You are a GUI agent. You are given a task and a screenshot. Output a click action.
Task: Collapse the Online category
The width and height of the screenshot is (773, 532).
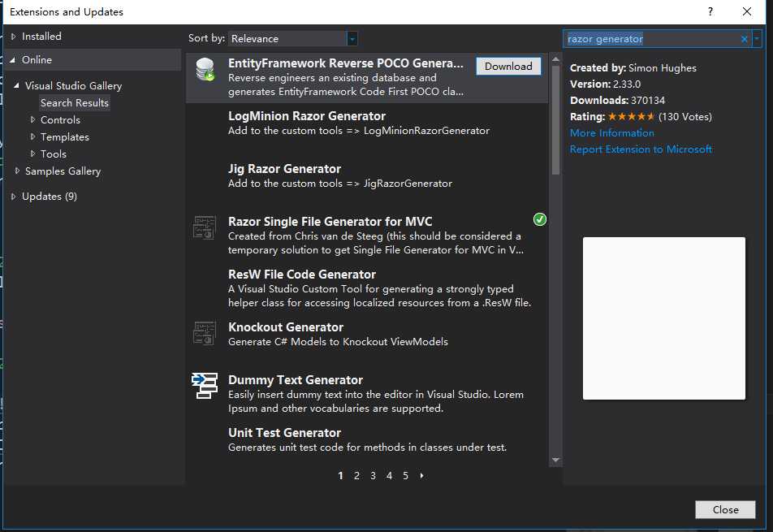tap(13, 60)
